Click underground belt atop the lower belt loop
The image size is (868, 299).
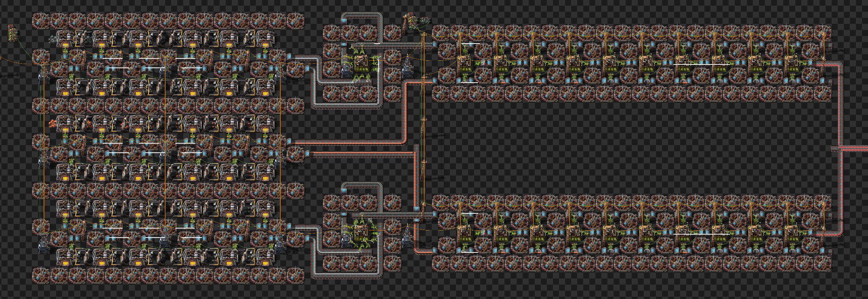click(x=344, y=191)
